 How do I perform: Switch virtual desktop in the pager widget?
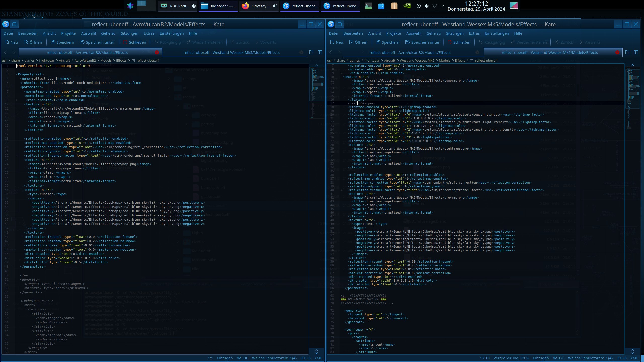click(x=146, y=6)
